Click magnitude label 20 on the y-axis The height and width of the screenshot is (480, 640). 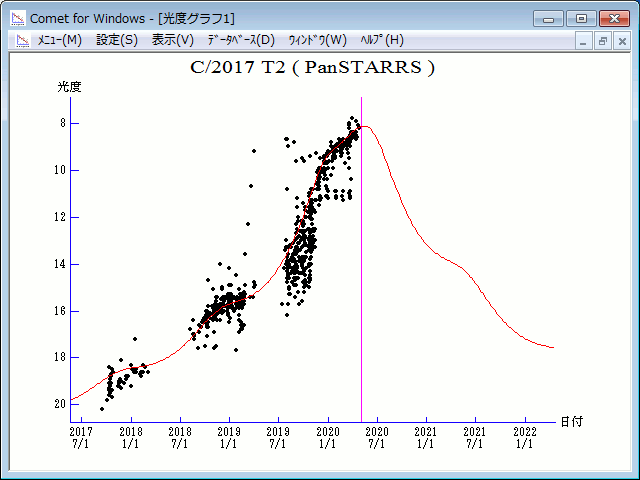coord(60,404)
